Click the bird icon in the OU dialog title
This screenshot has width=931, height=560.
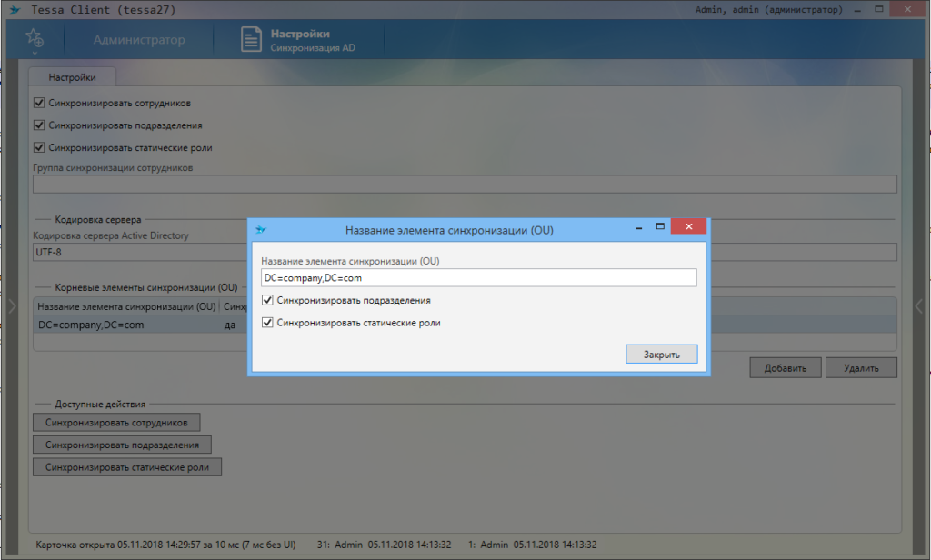[261, 229]
